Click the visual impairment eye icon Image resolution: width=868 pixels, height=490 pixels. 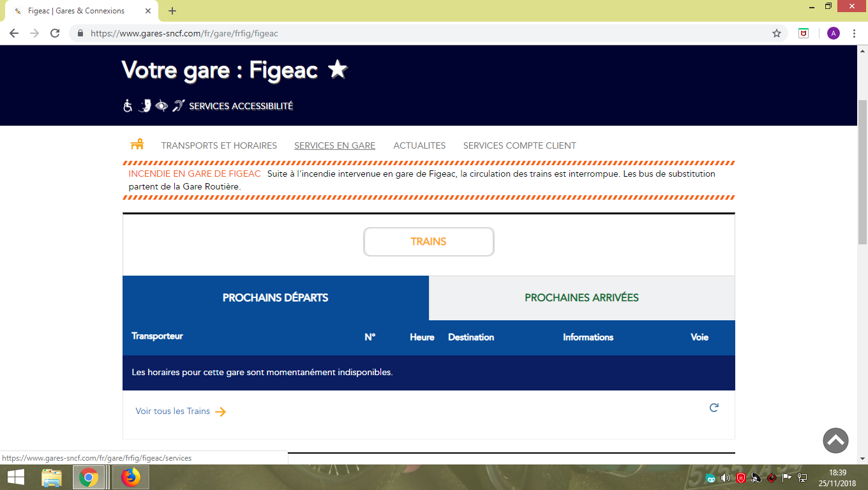[x=161, y=106]
